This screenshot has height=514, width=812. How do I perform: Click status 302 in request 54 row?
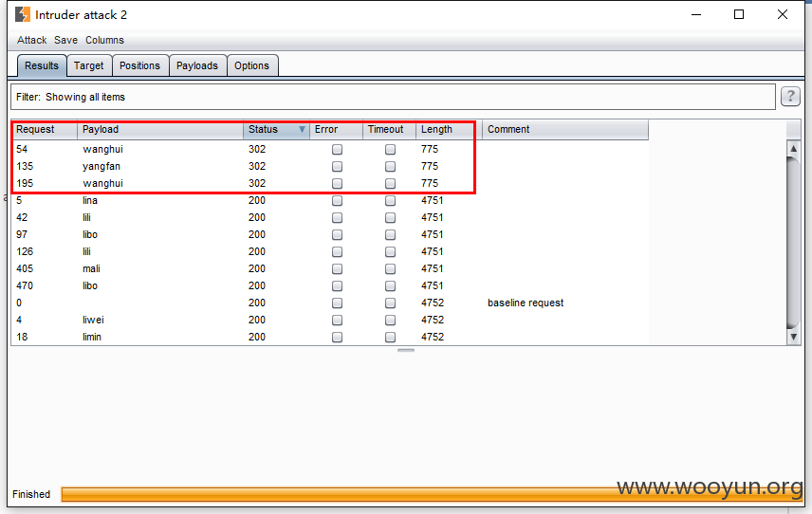pos(257,149)
